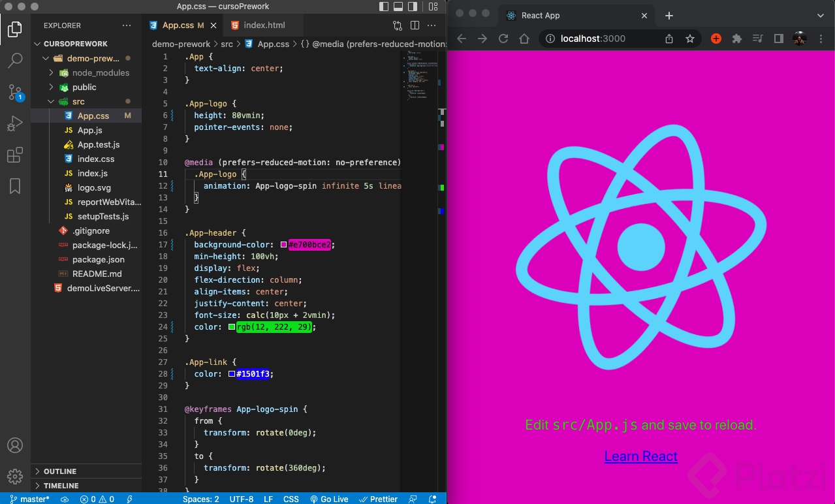
Task: Open the Chrome three-dot menu
Action: (x=821, y=39)
